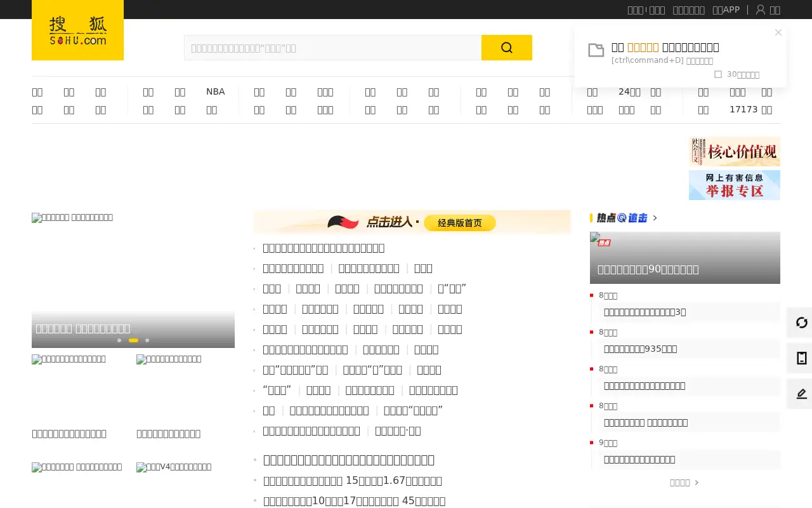Click the pencil feedback icon in right sidebar

[x=801, y=394]
